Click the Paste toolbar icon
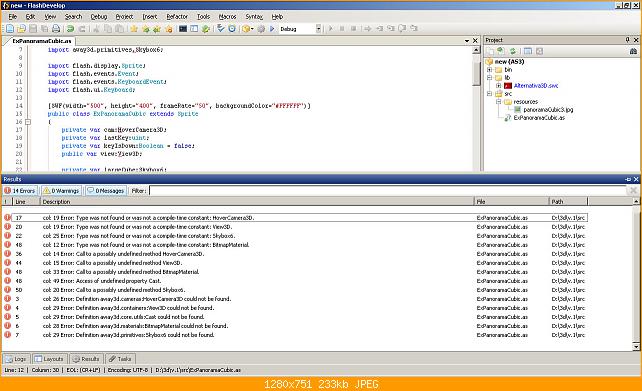642x391 pixels. tap(119, 29)
